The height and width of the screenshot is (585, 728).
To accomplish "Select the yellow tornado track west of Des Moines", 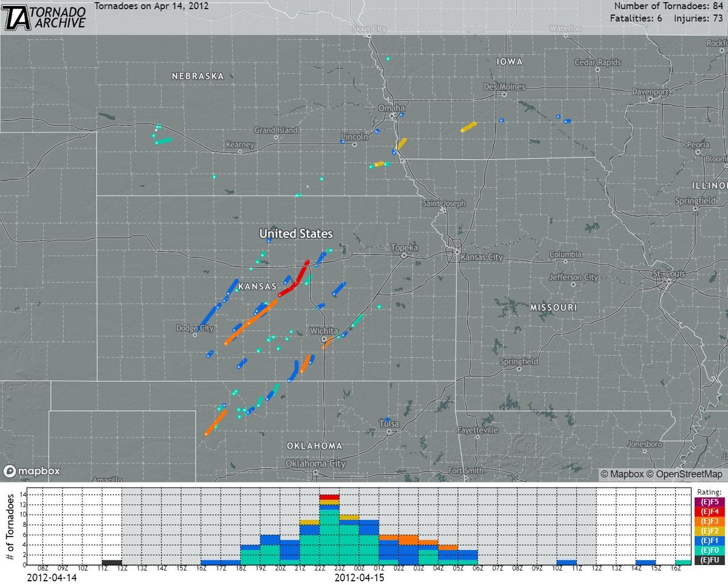I will tap(467, 127).
